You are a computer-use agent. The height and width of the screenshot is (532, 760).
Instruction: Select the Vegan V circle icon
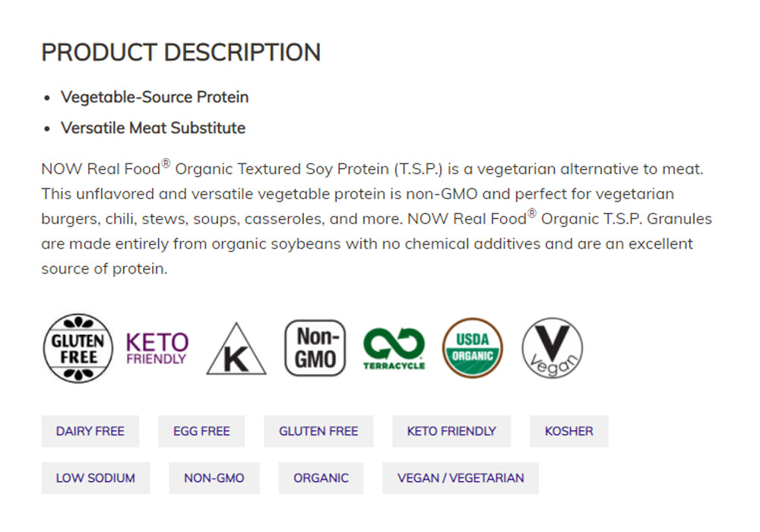point(552,348)
